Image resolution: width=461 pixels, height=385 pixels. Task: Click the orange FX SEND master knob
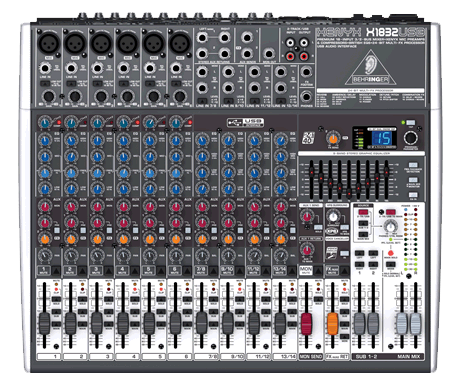click(x=333, y=138)
